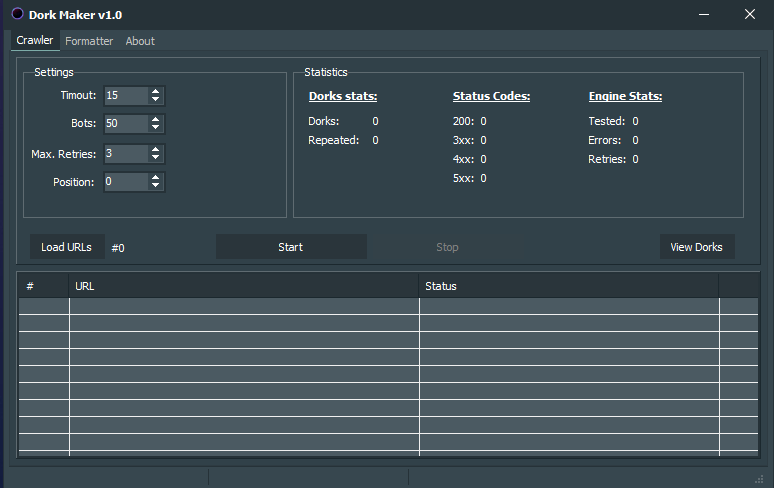Click the '5xx:' status code label
The width and height of the screenshot is (774, 488).
pos(464,178)
